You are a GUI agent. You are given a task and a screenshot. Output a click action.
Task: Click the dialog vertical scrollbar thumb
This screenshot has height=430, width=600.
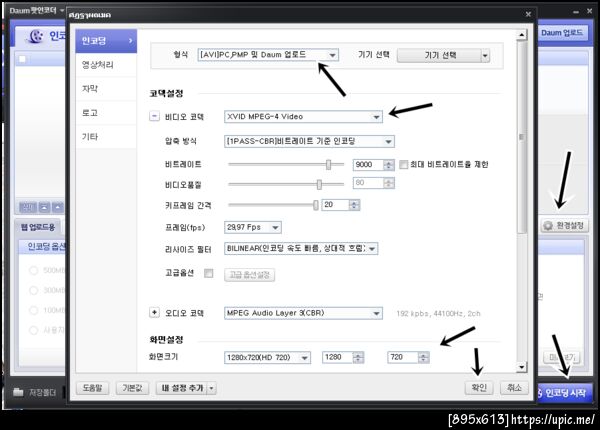click(x=521, y=137)
